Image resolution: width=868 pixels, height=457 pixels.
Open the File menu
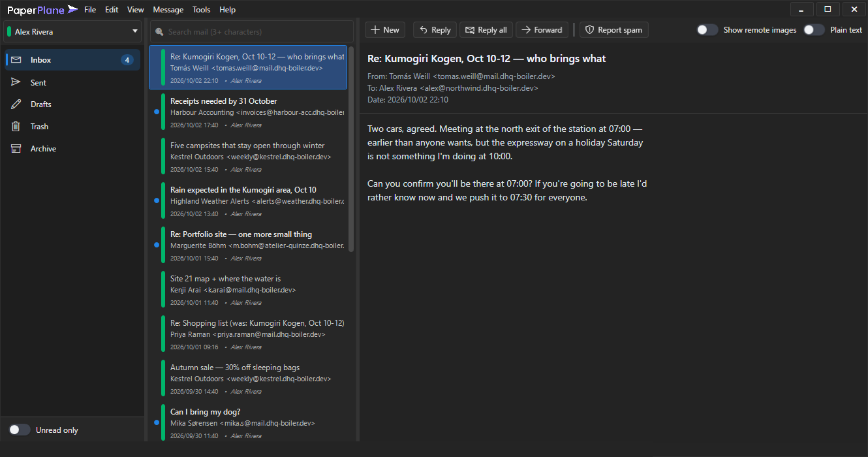pyautogui.click(x=90, y=10)
